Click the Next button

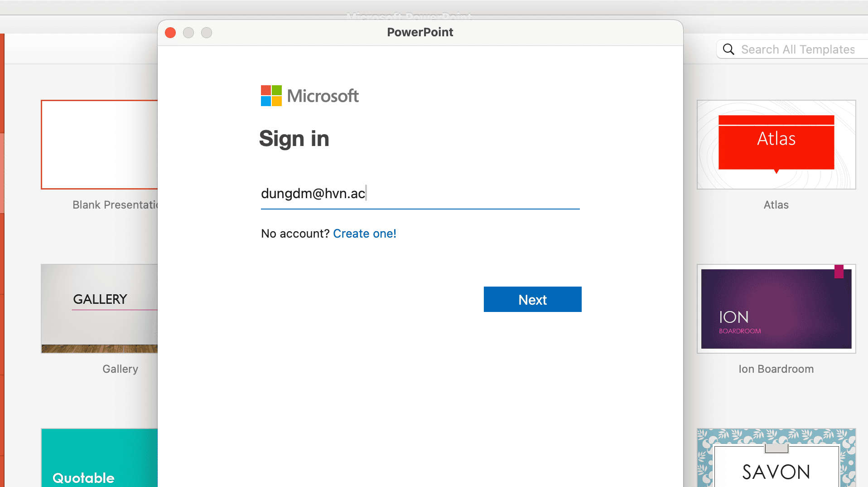point(532,299)
